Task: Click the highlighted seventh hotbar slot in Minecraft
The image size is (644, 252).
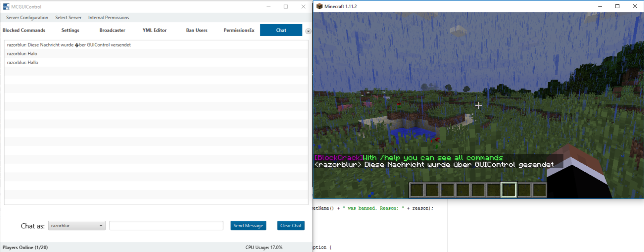Action: [508, 190]
